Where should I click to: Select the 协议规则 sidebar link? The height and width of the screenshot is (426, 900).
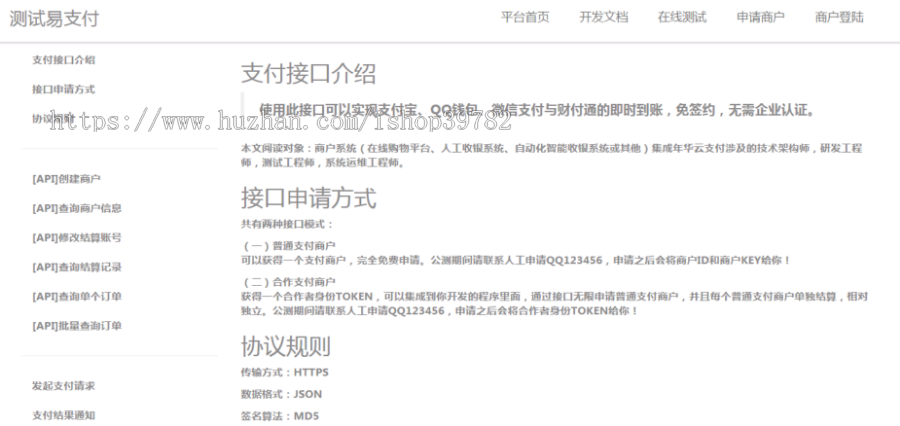(x=53, y=118)
